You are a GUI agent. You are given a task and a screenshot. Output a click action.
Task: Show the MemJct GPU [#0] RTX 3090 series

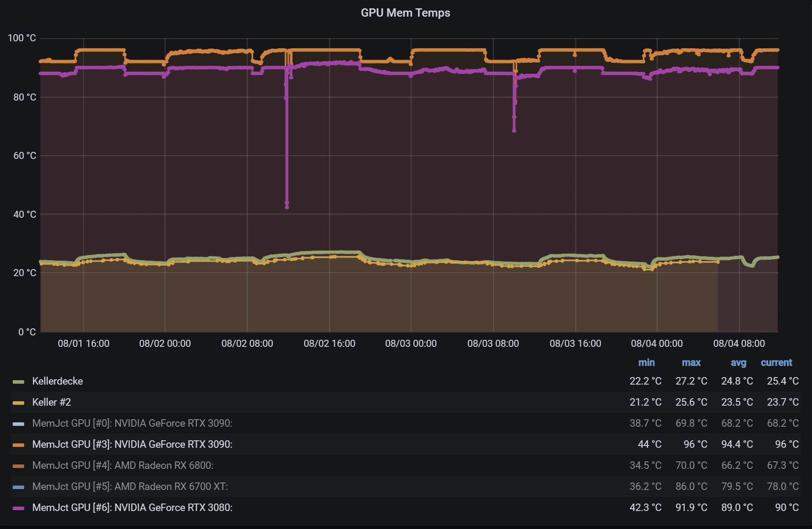click(132, 423)
